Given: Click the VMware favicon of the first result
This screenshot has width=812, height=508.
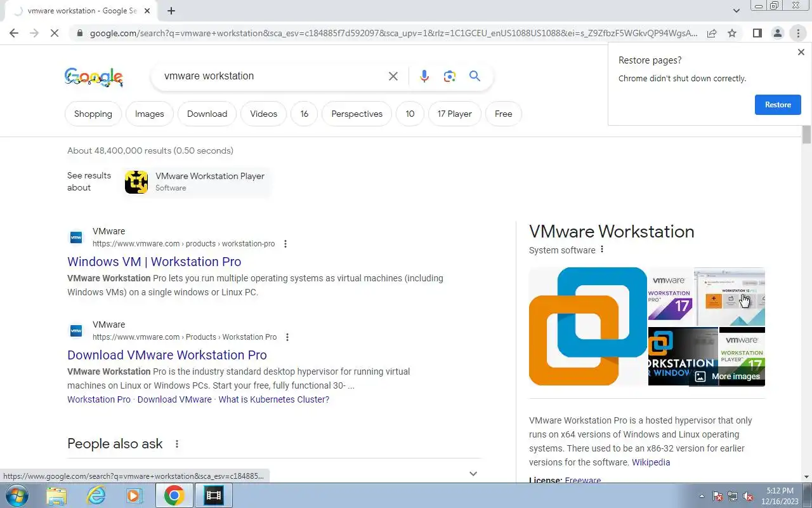Looking at the screenshot, I should [x=76, y=237].
